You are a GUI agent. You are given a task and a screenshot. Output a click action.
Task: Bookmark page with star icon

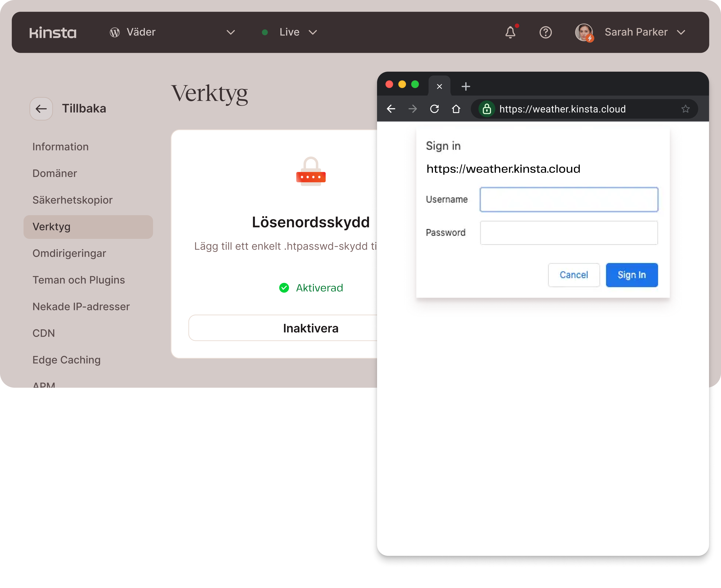click(x=685, y=109)
